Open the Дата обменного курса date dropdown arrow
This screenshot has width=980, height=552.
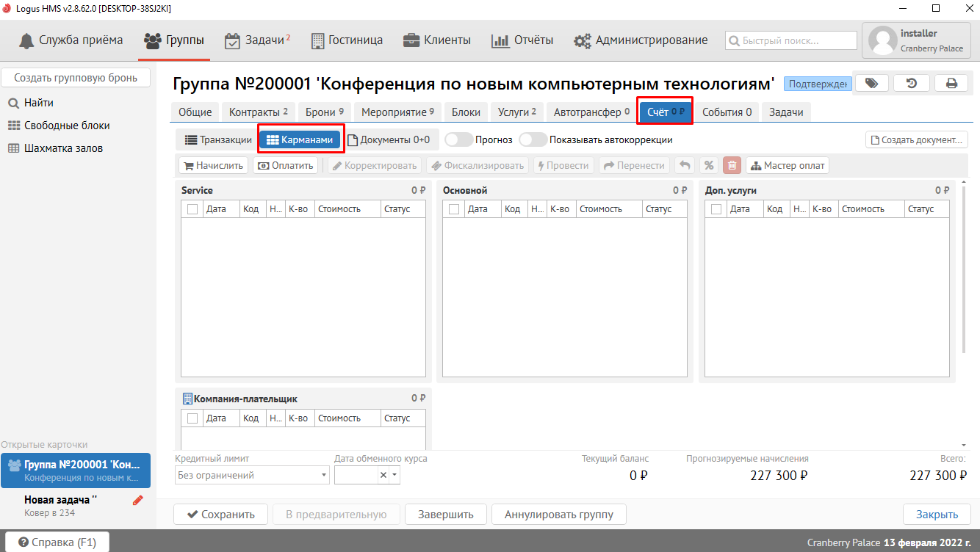tap(394, 476)
